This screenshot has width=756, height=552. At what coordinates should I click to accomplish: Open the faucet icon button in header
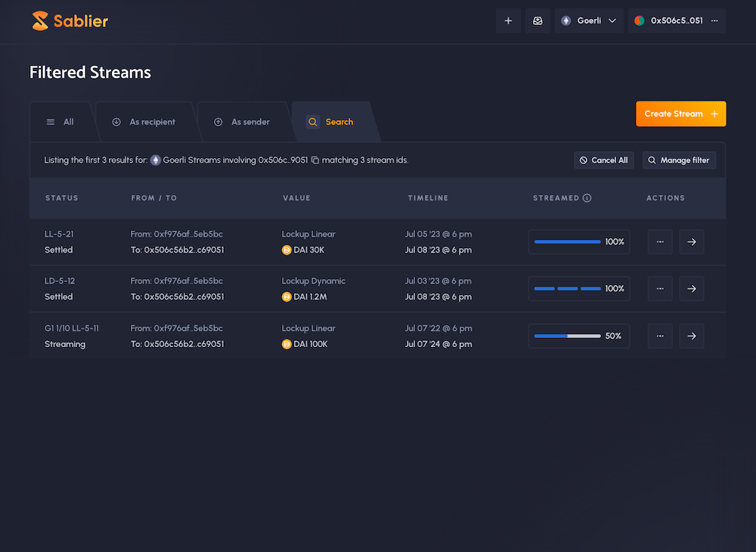538,21
